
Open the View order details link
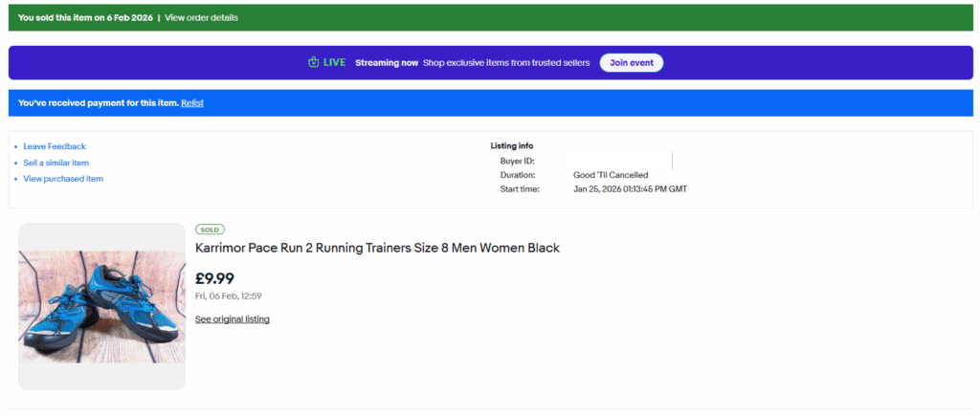[x=201, y=17]
